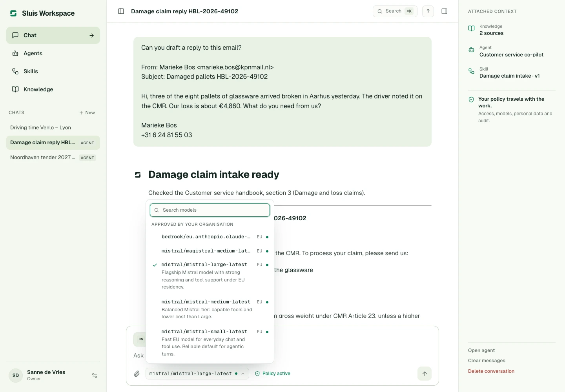Select the mistral/mistral-medium-latest model
Image resolution: width=565 pixels, height=392 pixels.
pyautogui.click(x=210, y=309)
